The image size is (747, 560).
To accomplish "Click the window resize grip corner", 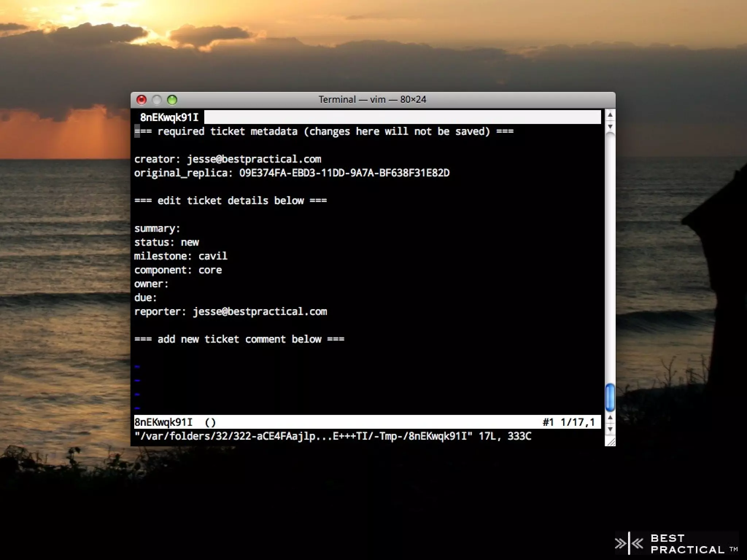I will click(611, 442).
